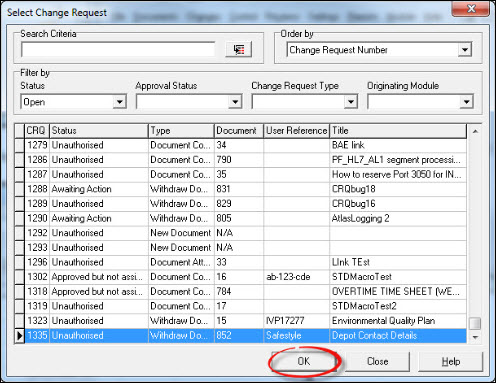
Task: Click the User Reference column header
Action: 297,131
